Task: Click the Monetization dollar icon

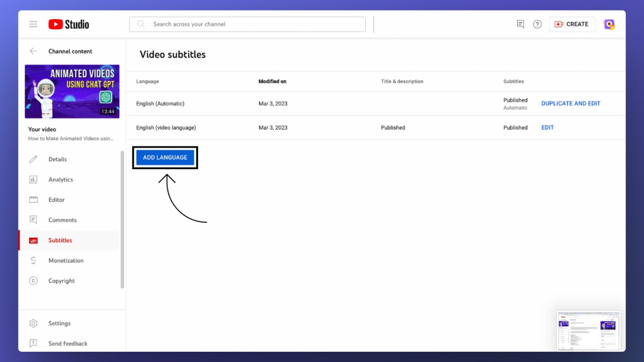Action: 33,260
